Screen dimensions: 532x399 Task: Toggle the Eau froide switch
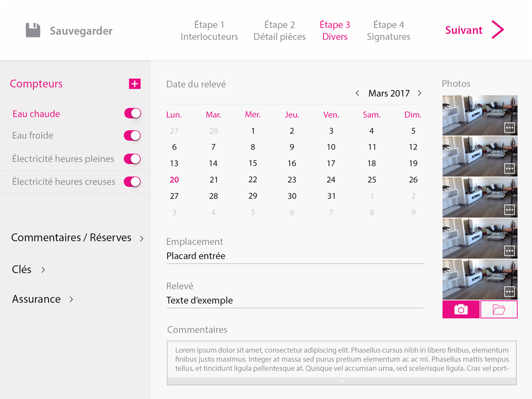[132, 135]
